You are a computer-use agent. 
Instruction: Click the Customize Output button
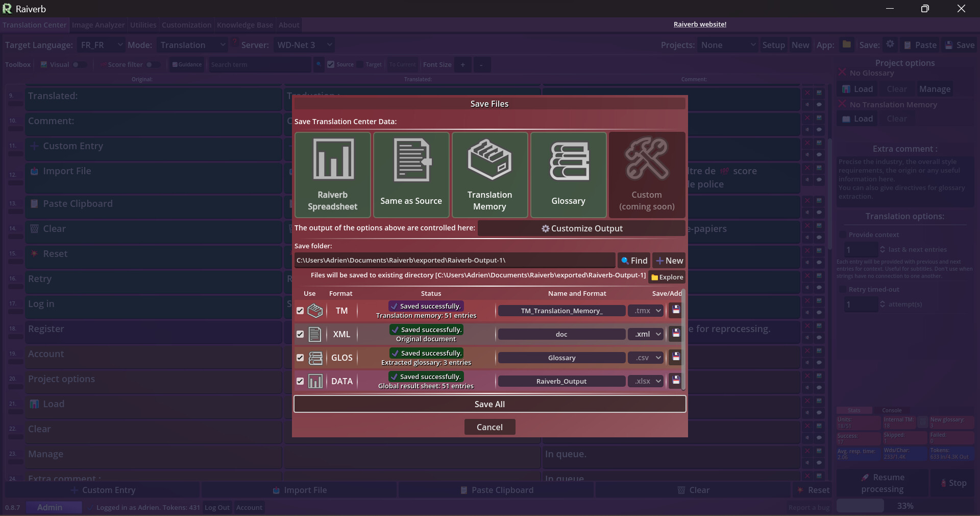pyautogui.click(x=581, y=228)
